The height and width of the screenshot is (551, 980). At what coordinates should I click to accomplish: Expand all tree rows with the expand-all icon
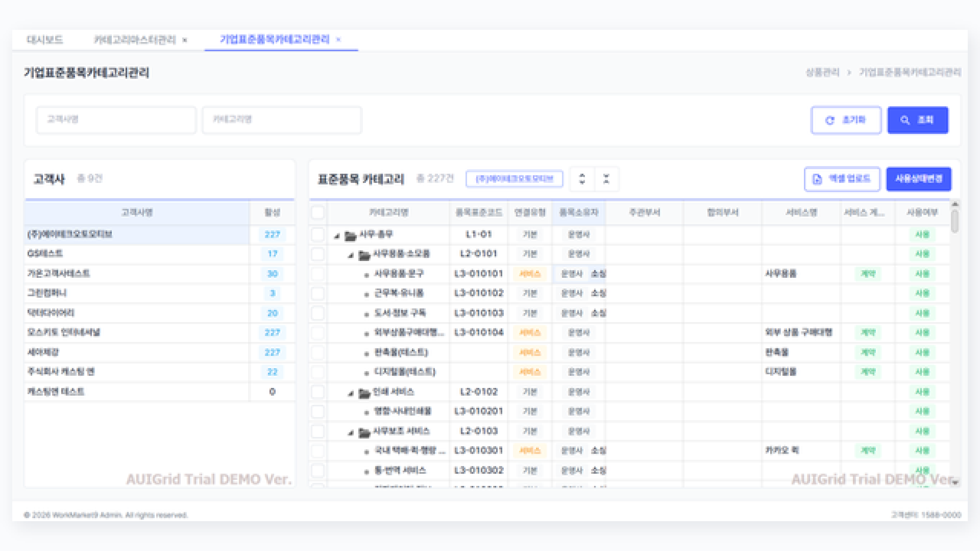tap(582, 179)
